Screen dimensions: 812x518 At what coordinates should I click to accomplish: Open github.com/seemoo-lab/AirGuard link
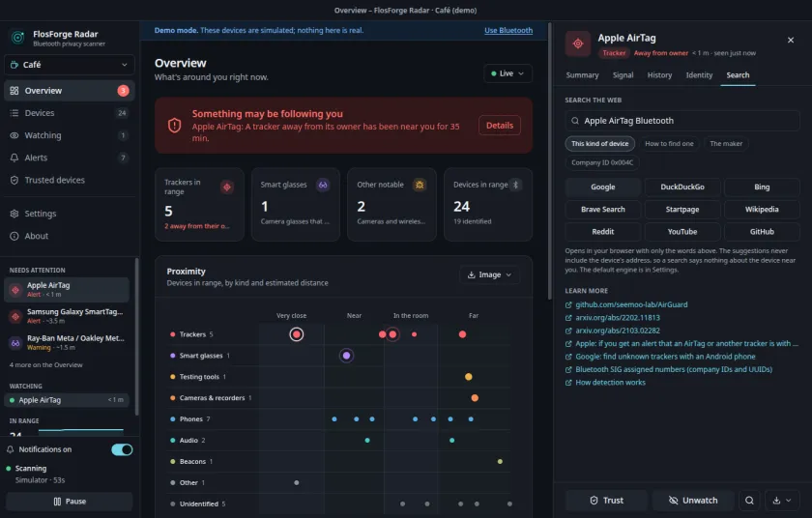click(631, 304)
